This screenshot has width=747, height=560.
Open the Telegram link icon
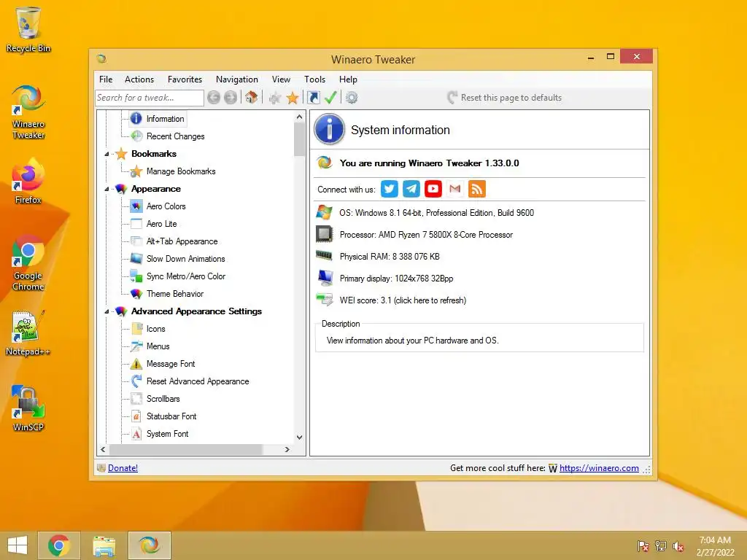pos(411,189)
